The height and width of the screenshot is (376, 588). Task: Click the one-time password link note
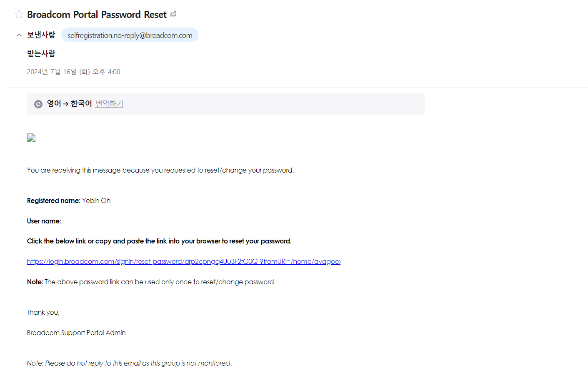pyautogui.click(x=150, y=282)
